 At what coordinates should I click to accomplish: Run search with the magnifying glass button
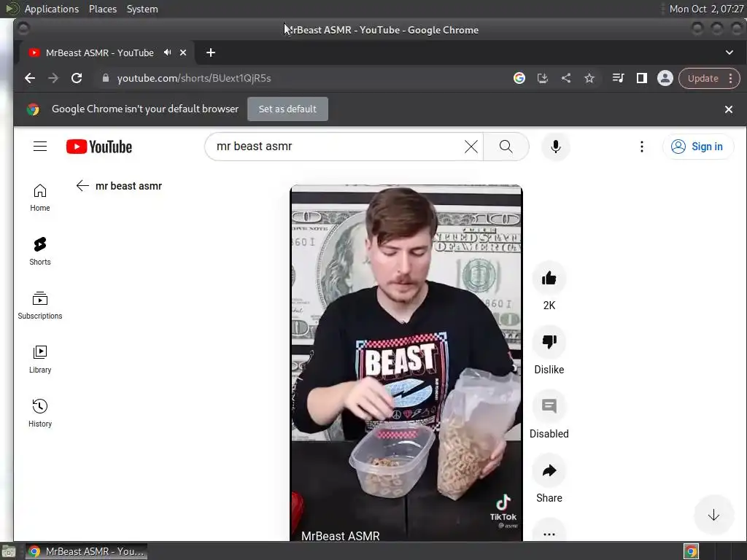click(x=506, y=147)
